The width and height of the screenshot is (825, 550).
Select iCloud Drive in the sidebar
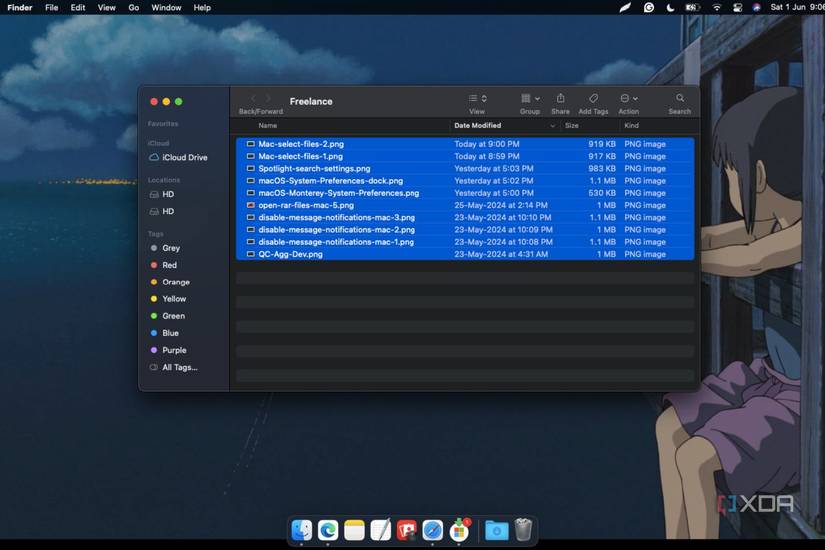[179, 157]
